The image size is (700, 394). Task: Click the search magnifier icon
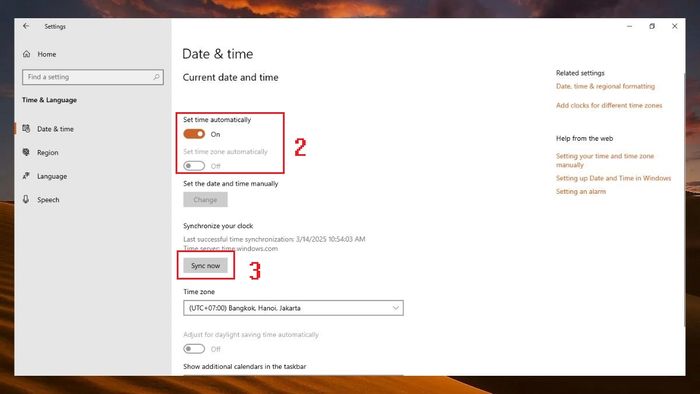(x=156, y=77)
